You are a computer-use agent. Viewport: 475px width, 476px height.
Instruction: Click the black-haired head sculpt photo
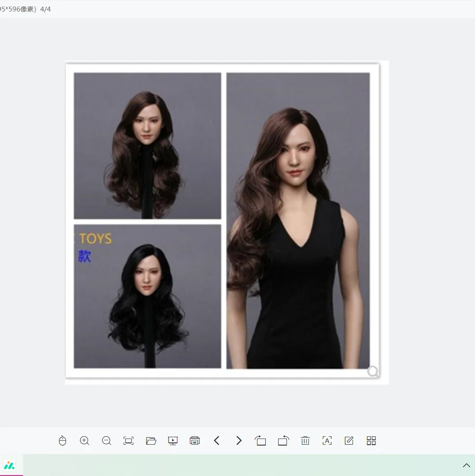coord(147,296)
